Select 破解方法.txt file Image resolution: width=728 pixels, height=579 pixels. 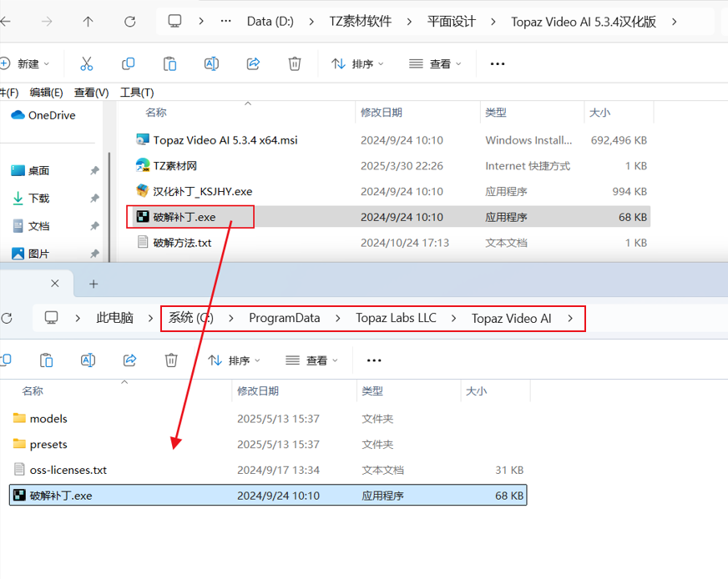point(391,243)
